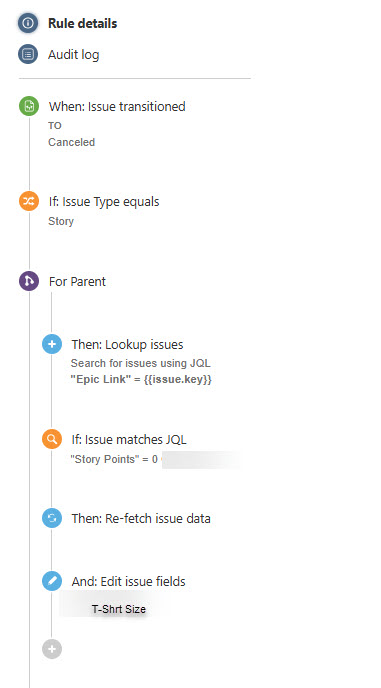The height and width of the screenshot is (688, 381).
Task: Click the orange Issue Type condition icon
Action: [x=29, y=202]
